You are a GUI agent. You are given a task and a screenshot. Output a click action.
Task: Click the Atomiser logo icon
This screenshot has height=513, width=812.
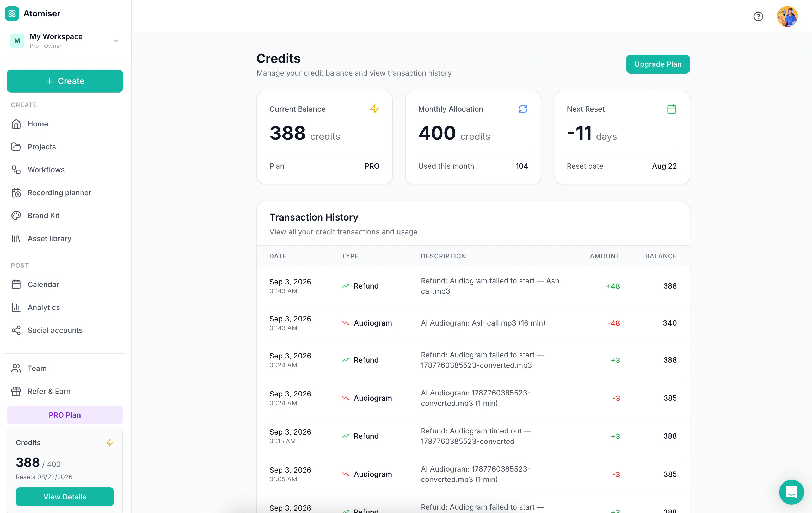tap(12, 14)
